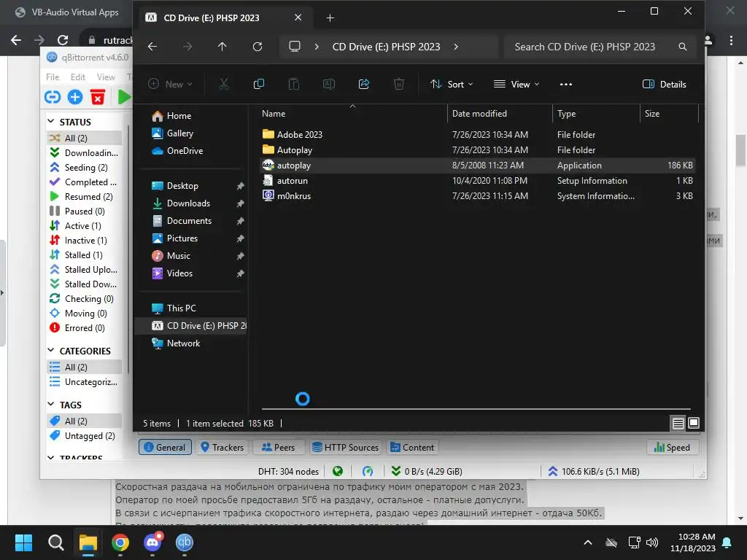Screen dimensions: 747x560
Task: Select the autorun setup information file
Action: point(293,181)
